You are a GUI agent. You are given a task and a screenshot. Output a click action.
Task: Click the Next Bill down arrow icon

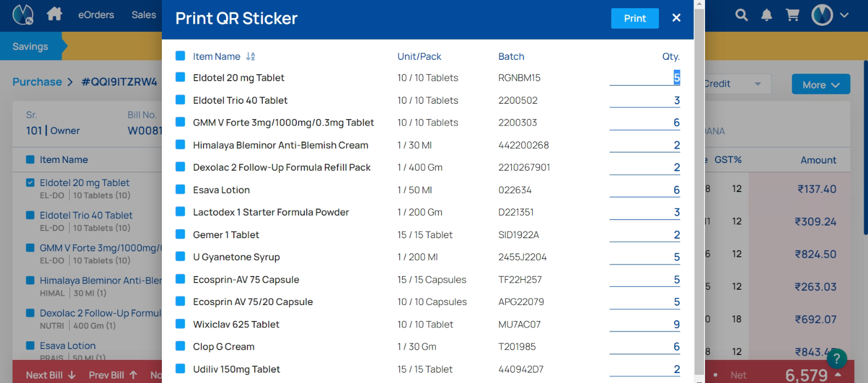72,375
